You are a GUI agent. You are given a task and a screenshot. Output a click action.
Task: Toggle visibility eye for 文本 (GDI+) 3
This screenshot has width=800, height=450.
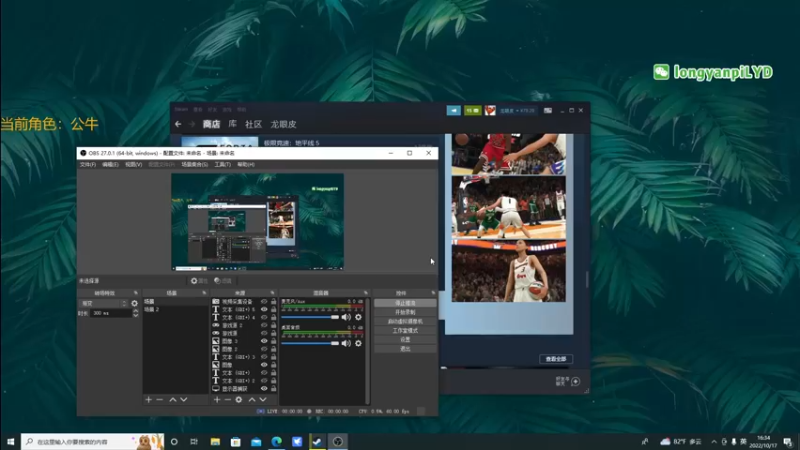coord(264,357)
